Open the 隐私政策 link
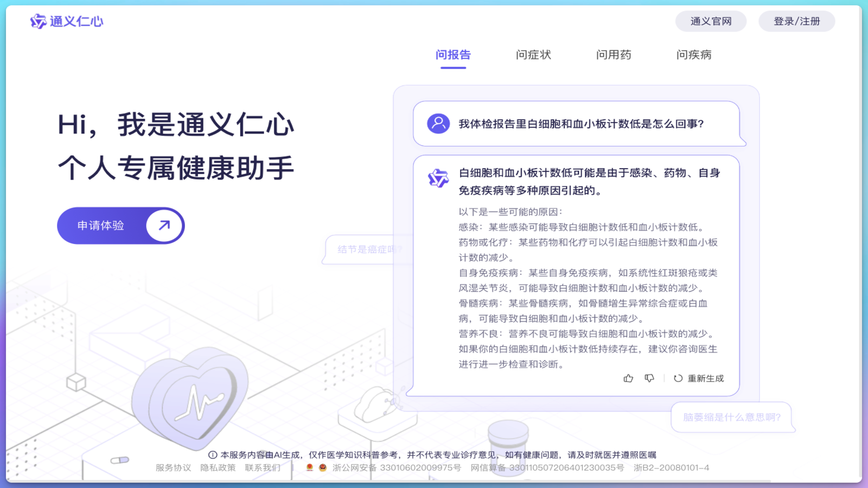868x488 pixels. (218, 467)
